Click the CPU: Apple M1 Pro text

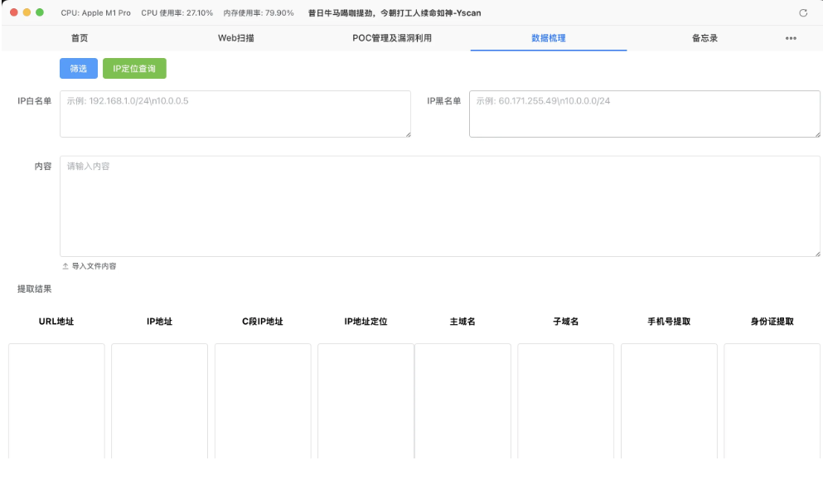point(95,13)
